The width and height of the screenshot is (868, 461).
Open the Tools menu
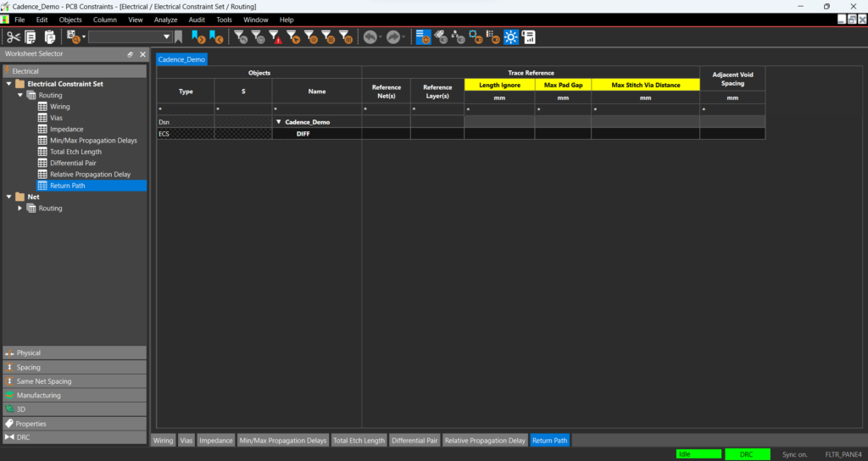[x=224, y=19]
